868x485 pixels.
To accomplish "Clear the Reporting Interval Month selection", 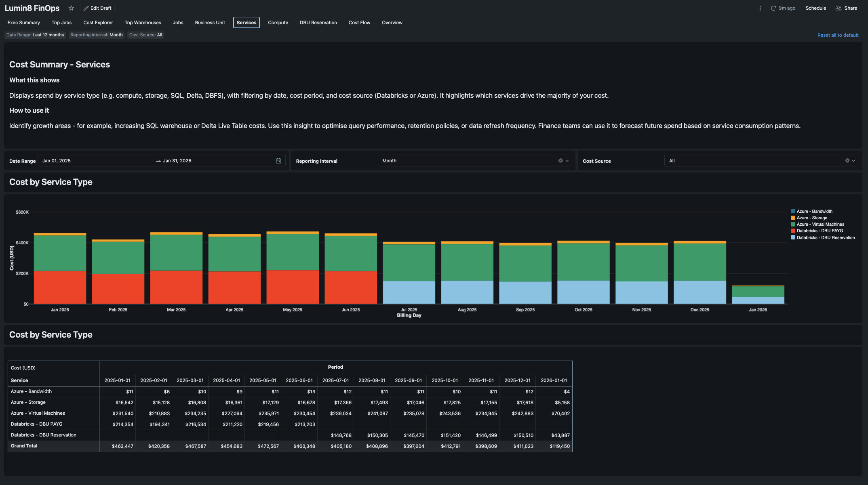I will tap(560, 161).
